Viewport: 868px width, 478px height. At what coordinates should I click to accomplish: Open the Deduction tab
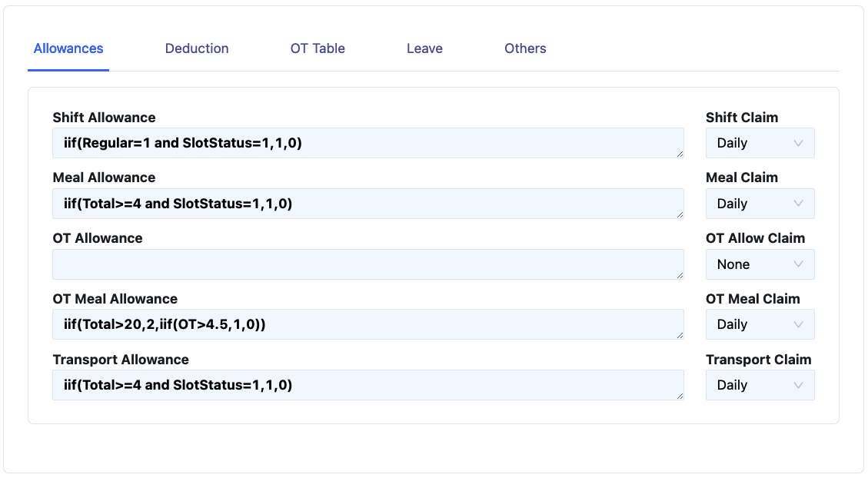[x=197, y=48]
